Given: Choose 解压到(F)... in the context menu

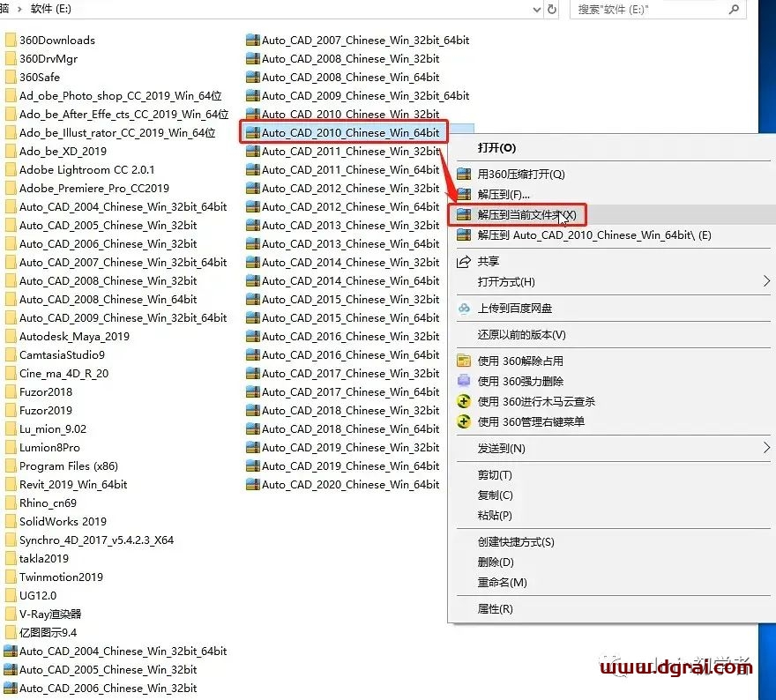Looking at the screenshot, I should coord(504,195).
